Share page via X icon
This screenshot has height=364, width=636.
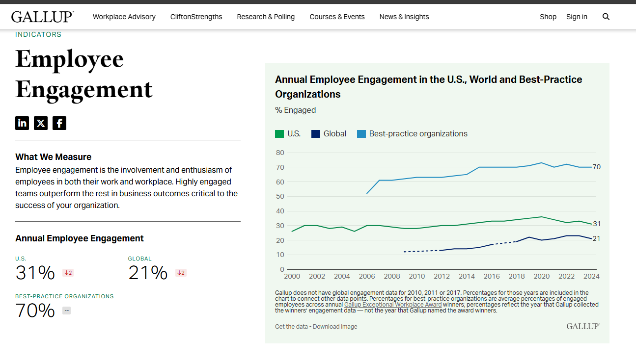[x=41, y=123]
